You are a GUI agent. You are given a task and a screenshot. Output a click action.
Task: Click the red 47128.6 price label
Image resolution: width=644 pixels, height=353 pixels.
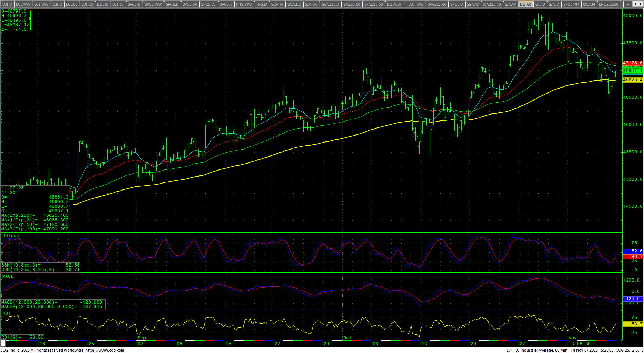(632, 63)
